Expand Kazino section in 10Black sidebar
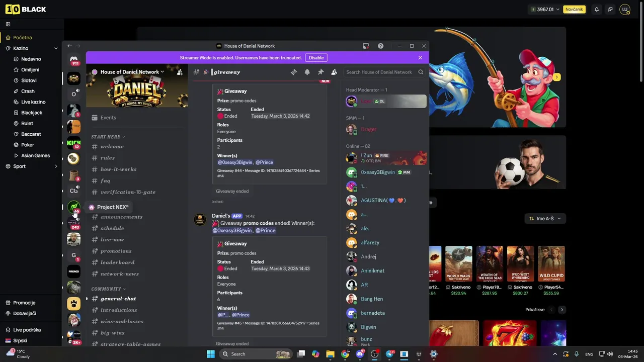644x362 pixels. (x=56, y=48)
